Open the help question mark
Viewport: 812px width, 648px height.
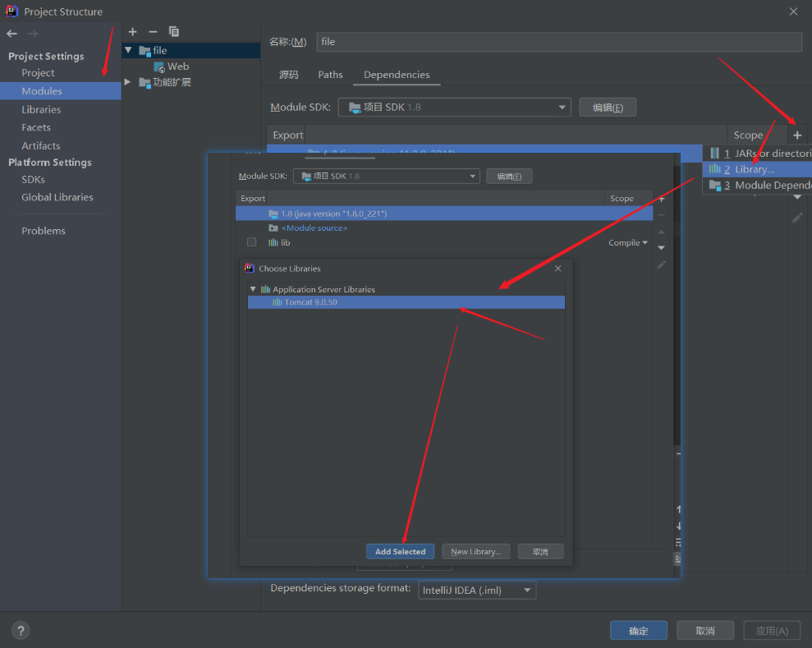click(x=21, y=631)
